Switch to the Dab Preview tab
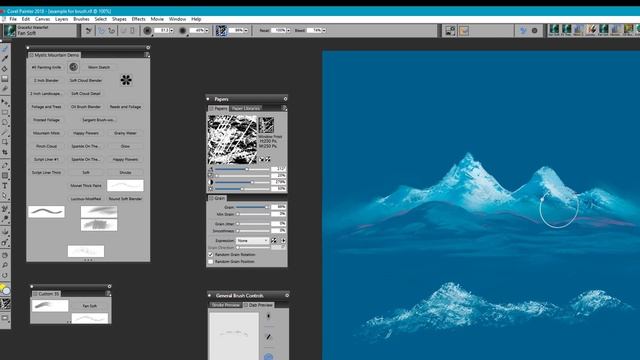Screen dimensions: 640x360 click(259, 305)
